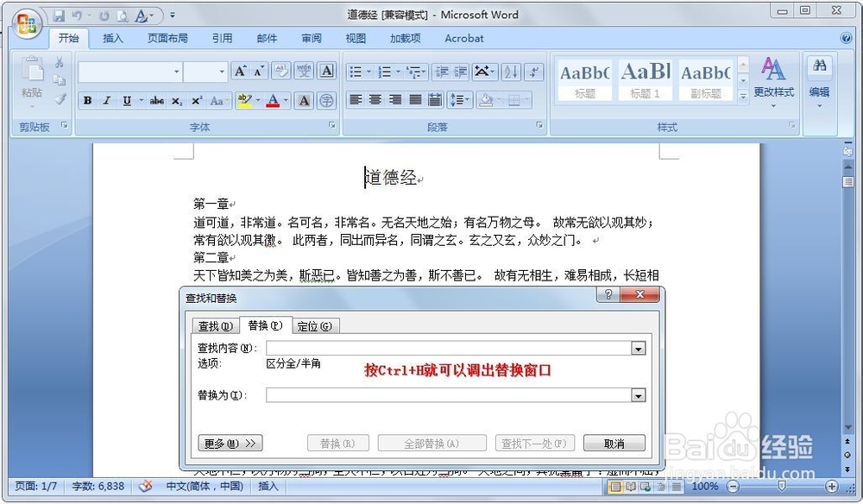863x504 pixels.
Task: Click the Grow Font icon
Action: [x=239, y=71]
